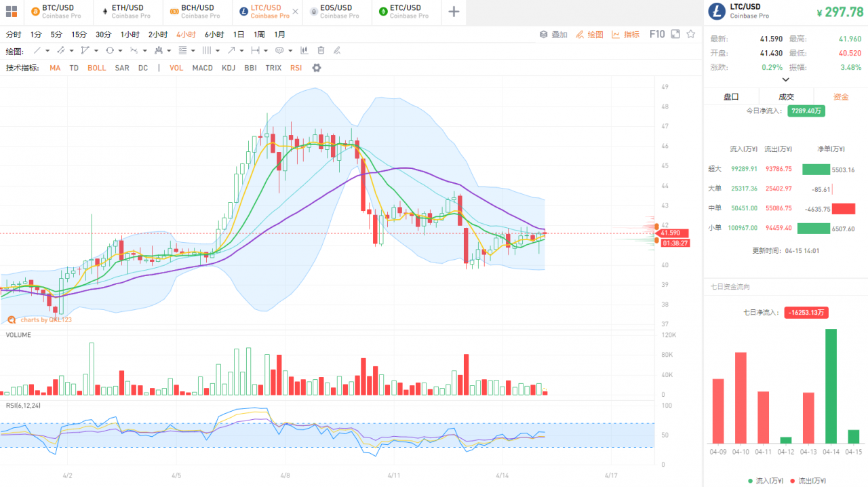Expand the quote details chevron below 涨跌
The height and width of the screenshot is (487, 868).
click(786, 79)
